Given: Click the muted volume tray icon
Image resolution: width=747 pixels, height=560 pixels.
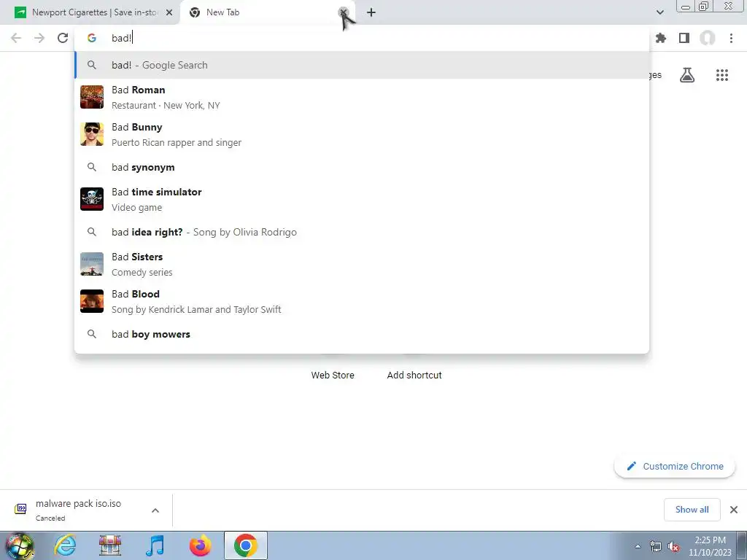Looking at the screenshot, I should pyautogui.click(x=673, y=547).
